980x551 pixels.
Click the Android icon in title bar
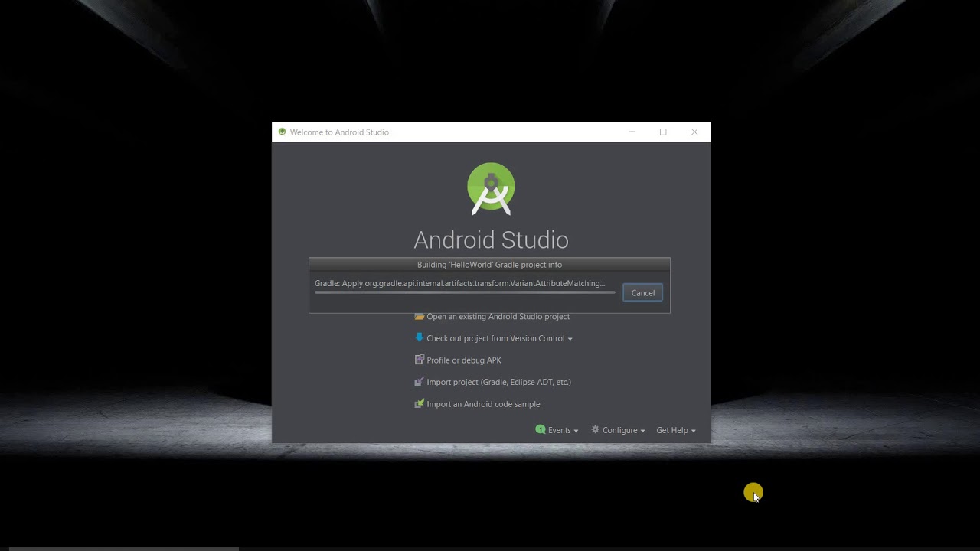[x=282, y=132]
